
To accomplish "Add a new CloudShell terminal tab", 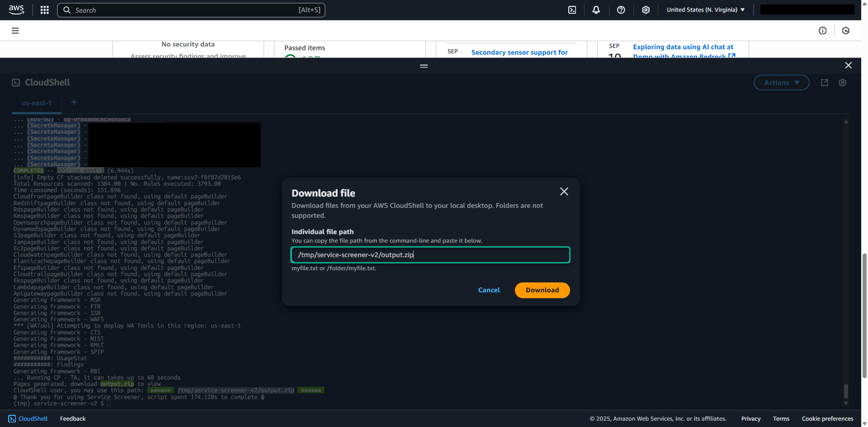I will [x=74, y=103].
